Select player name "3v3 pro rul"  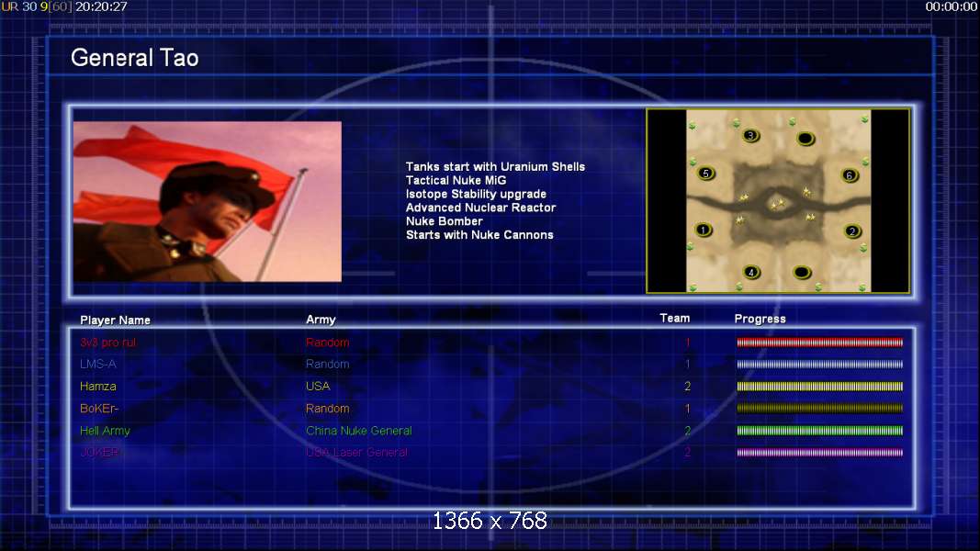pyautogui.click(x=107, y=343)
